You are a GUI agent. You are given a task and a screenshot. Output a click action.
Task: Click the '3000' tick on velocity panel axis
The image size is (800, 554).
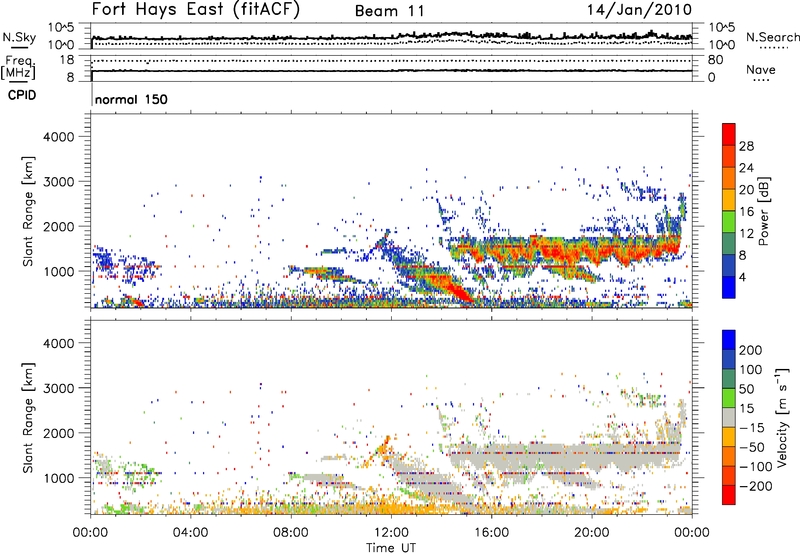pyautogui.click(x=58, y=388)
